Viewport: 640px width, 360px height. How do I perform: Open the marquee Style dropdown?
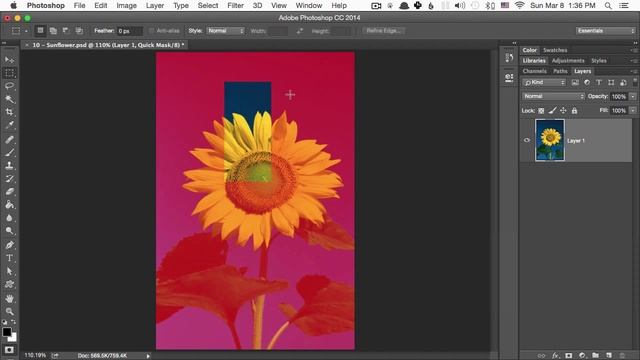coord(226,31)
